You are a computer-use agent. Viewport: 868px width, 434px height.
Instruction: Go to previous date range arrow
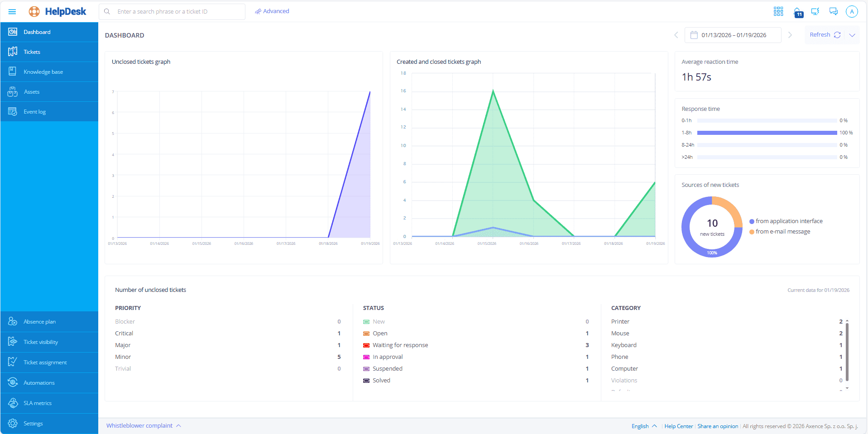[x=676, y=35]
